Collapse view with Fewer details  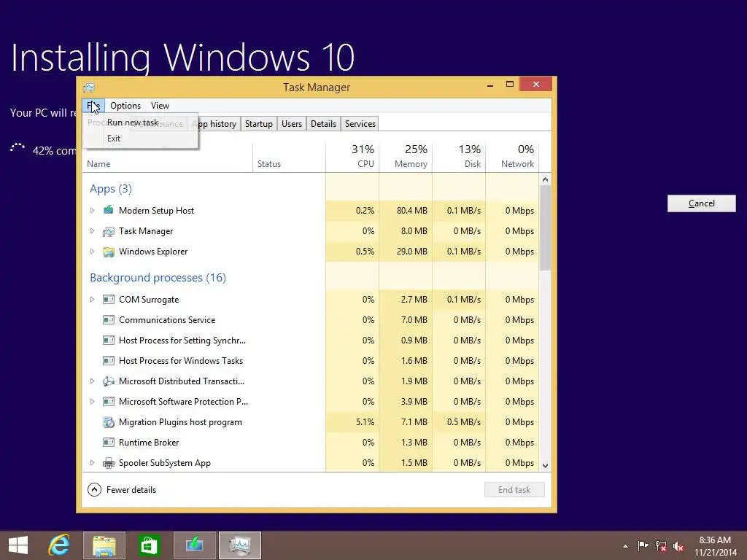point(122,489)
